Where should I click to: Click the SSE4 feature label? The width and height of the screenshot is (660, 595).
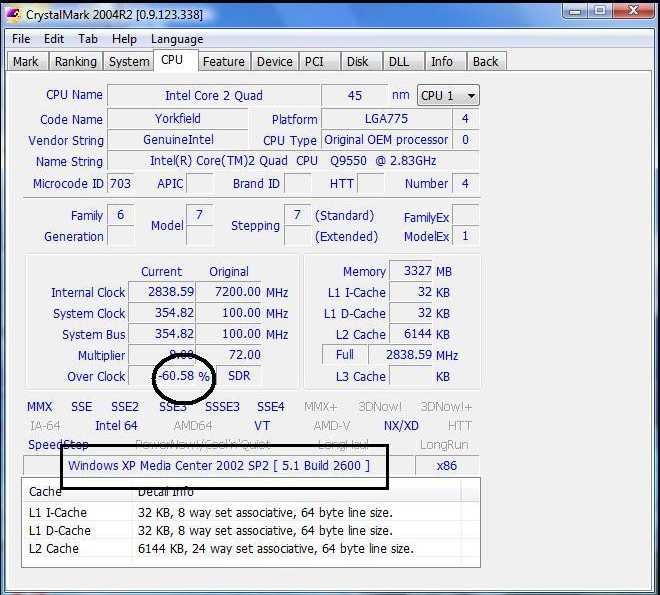click(x=271, y=407)
